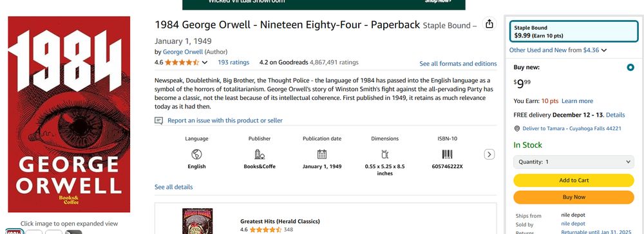The image size is (644, 234).
Task: Select the Staple Bound format option
Action: [574, 32]
